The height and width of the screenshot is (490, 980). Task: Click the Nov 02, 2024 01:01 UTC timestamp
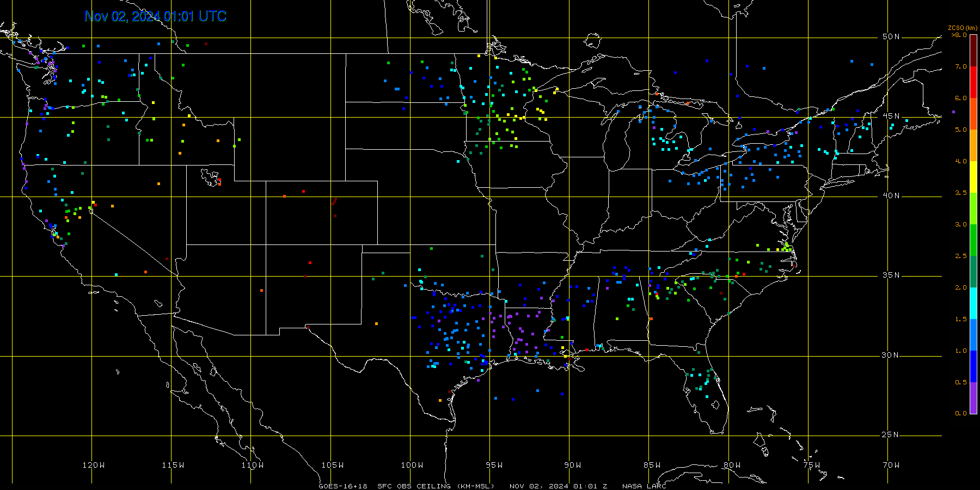pyautogui.click(x=156, y=16)
